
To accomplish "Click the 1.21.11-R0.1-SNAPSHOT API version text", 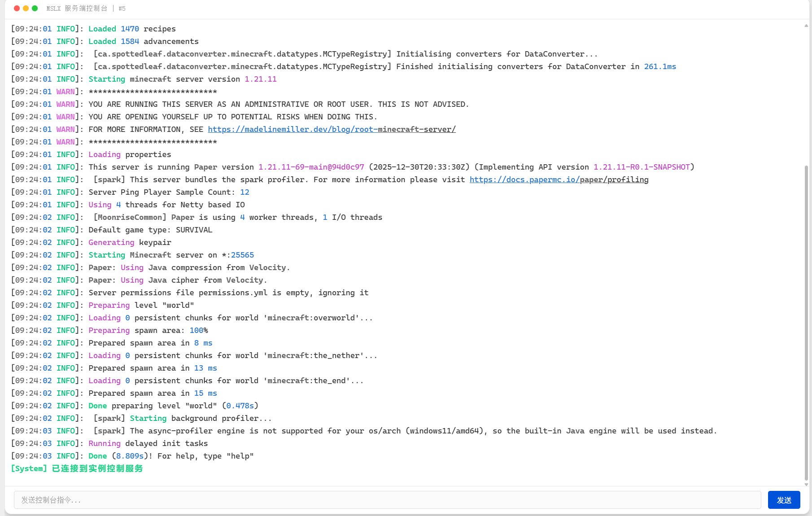I will point(642,167).
